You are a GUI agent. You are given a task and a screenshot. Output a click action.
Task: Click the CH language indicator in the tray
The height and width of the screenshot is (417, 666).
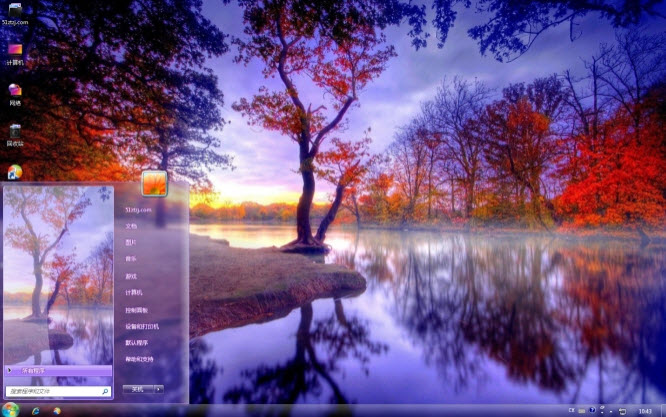coord(572,410)
